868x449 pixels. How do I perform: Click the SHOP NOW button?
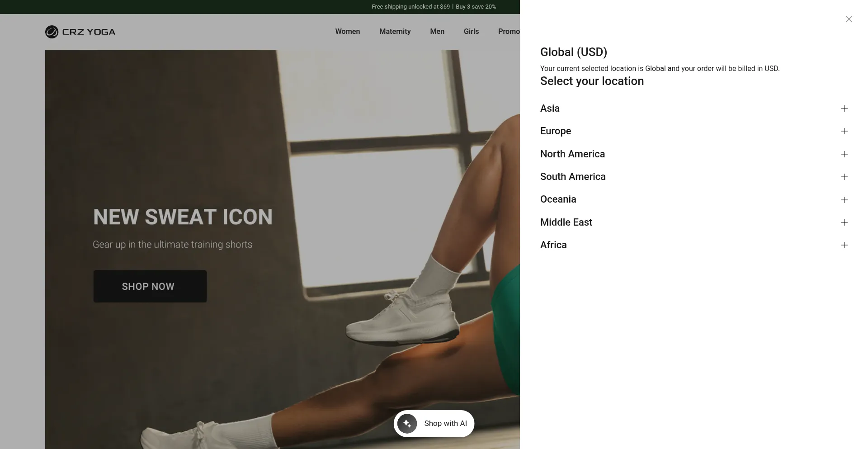pos(150,286)
